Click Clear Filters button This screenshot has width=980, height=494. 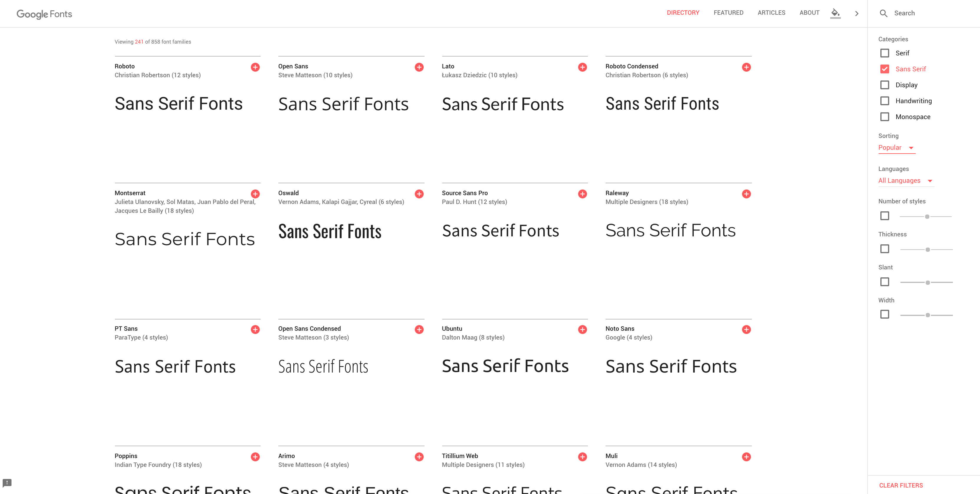(900, 485)
